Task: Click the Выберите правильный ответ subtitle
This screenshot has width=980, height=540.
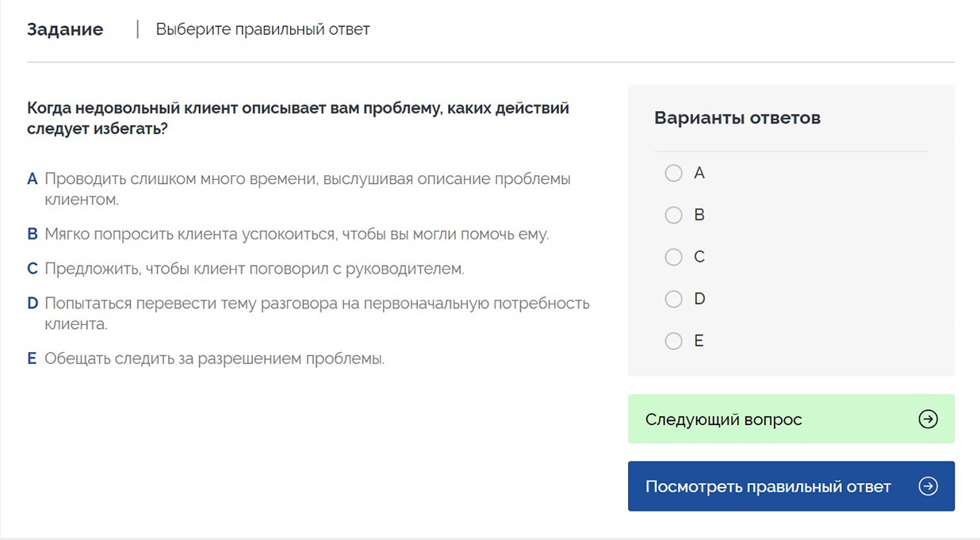Action: (x=262, y=29)
